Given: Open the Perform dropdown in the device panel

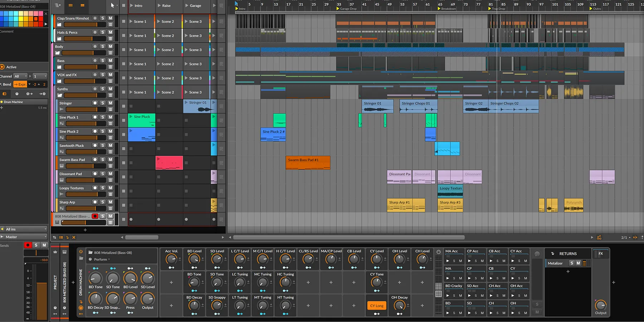Looking at the screenshot, I should [101, 259].
